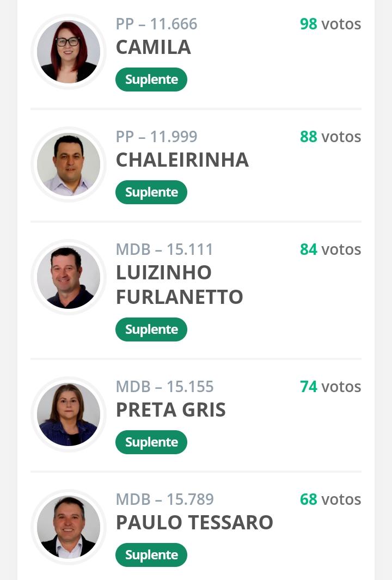
Task: Click Suplente badge under Preta Gris
Action: (151, 442)
